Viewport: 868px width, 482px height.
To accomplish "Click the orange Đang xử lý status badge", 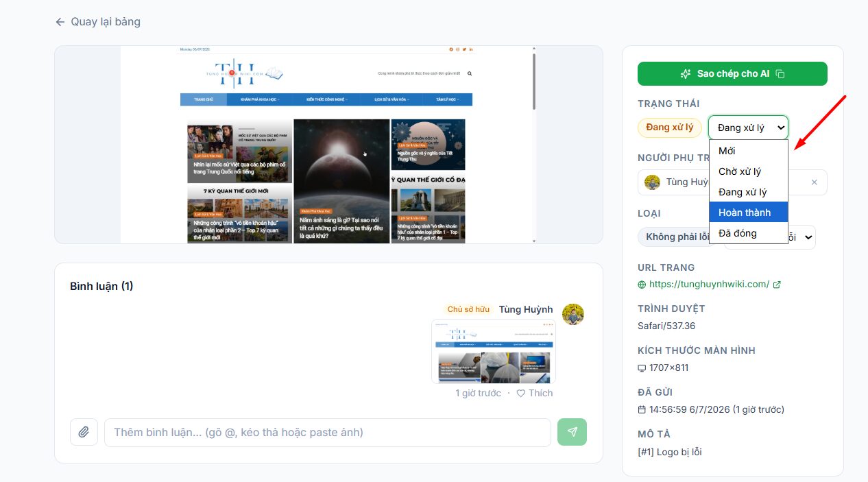I will [669, 128].
